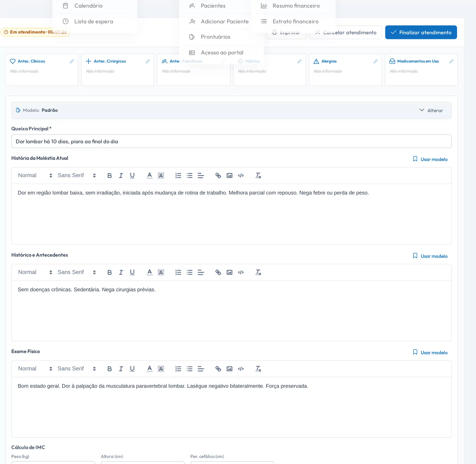Open Sans Serif font dropdown in Exame Físico editor
Image resolution: width=476 pixels, height=464 pixels.
coord(77,369)
